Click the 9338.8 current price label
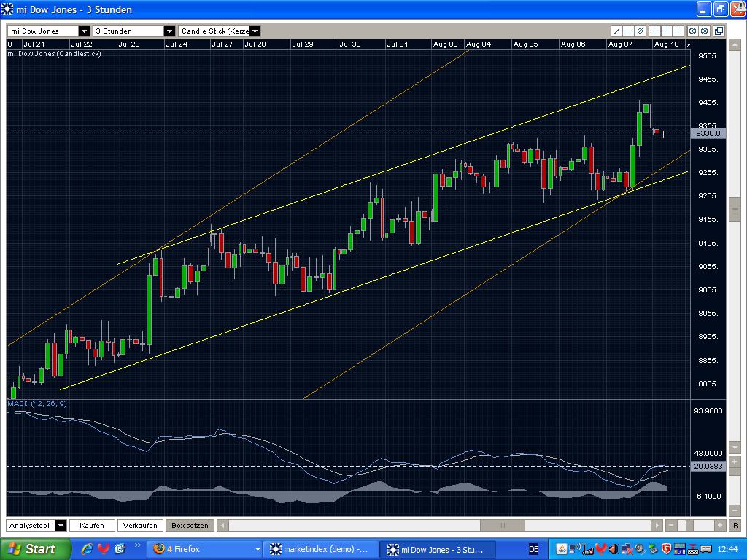This screenshot has height=560, width=747. 708,133
